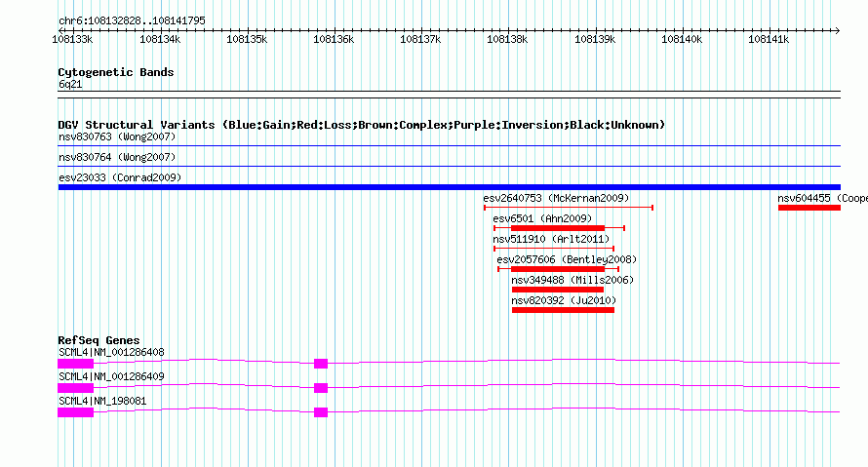Click the esv2057606 red loss bar
Image resolution: width=868 pixels, height=467 pixels.
click(558, 269)
